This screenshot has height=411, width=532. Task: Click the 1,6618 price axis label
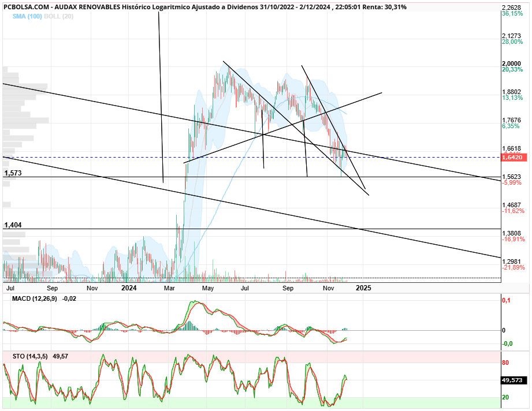click(x=511, y=148)
